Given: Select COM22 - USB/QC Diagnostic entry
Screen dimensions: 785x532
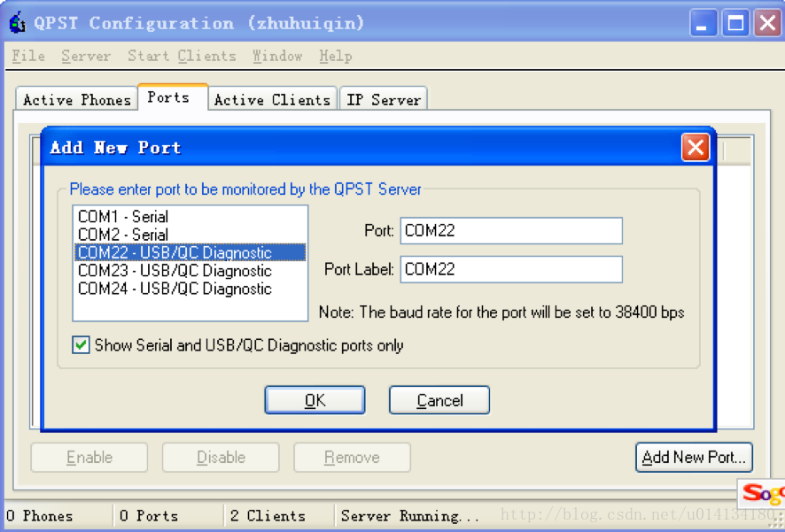Looking at the screenshot, I should (190, 252).
